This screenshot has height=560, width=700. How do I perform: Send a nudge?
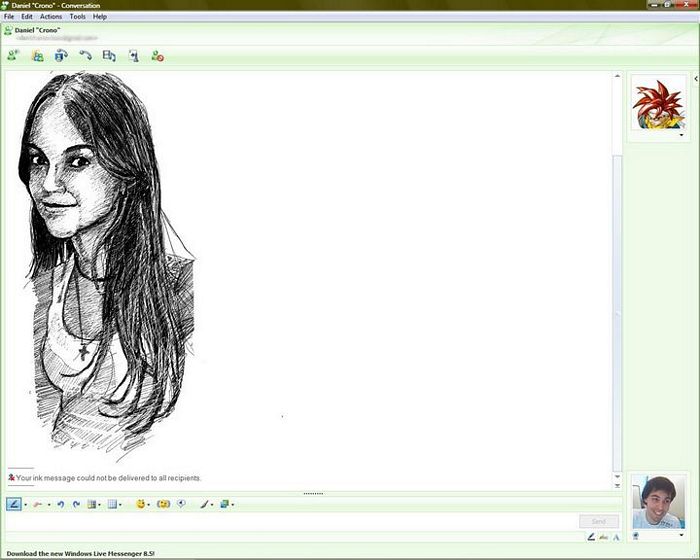[181, 504]
